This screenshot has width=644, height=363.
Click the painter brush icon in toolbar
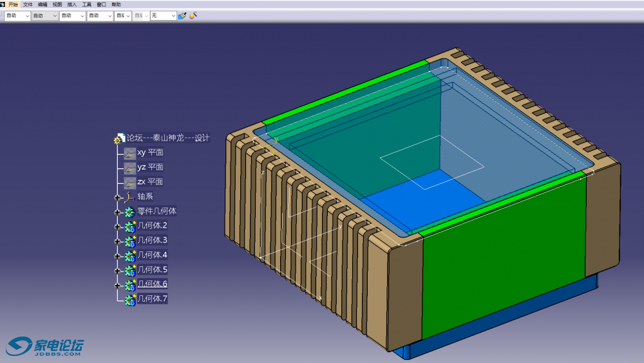(x=182, y=15)
